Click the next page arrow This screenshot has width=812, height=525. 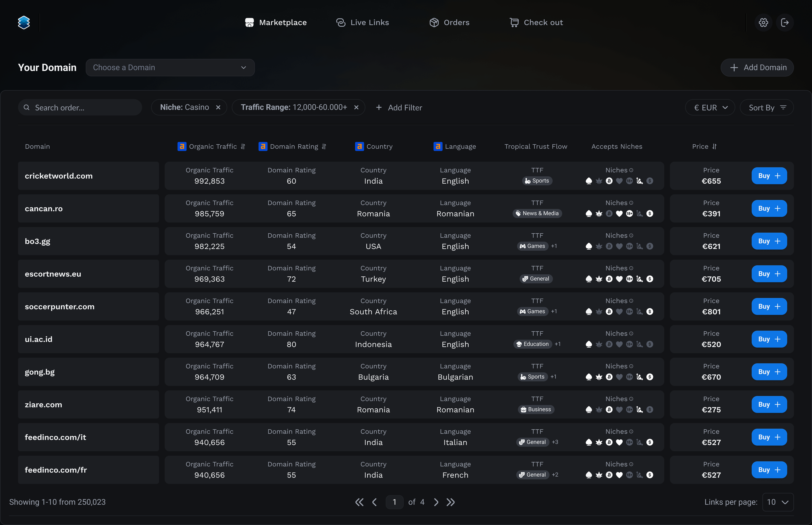(436, 502)
